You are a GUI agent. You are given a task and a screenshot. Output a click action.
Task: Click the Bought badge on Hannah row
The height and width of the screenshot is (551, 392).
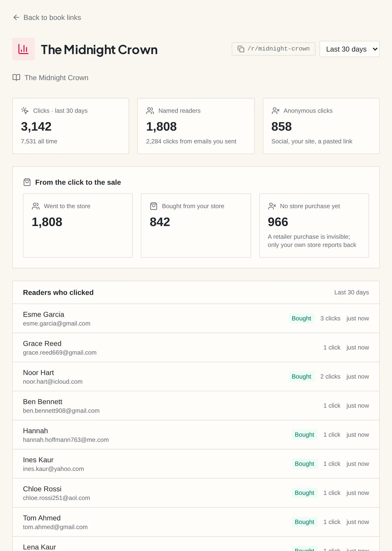[x=304, y=435]
